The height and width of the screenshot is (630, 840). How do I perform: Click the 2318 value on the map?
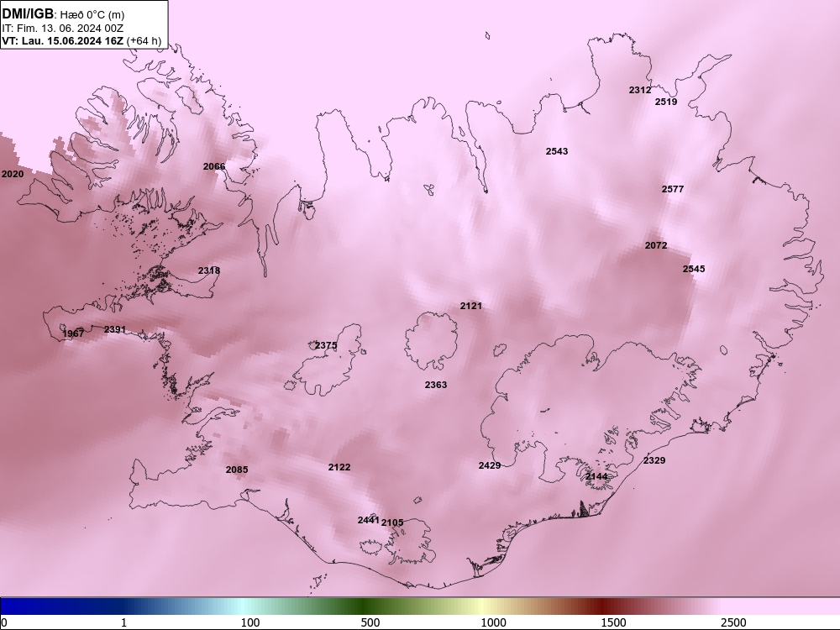click(x=209, y=270)
